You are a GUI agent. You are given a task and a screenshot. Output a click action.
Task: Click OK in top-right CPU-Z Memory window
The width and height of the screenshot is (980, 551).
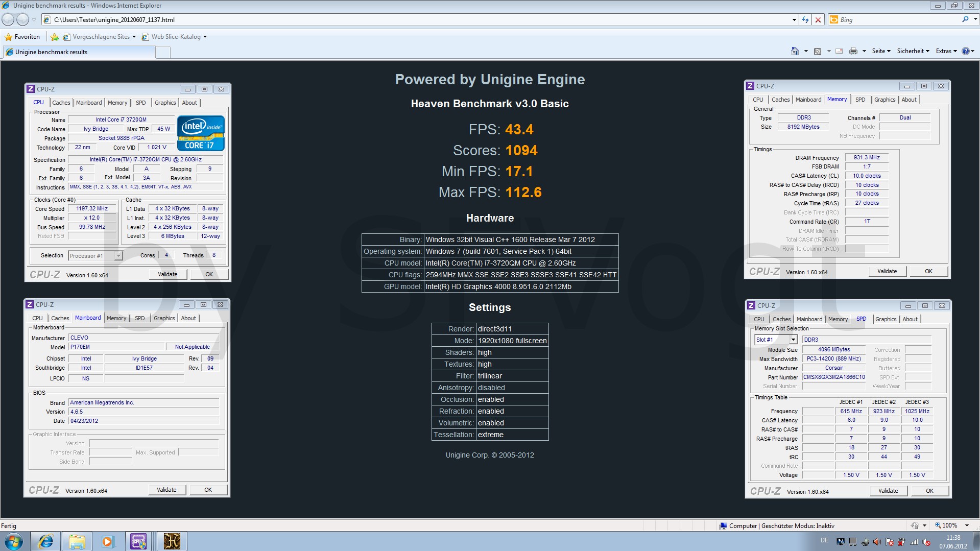[928, 271]
